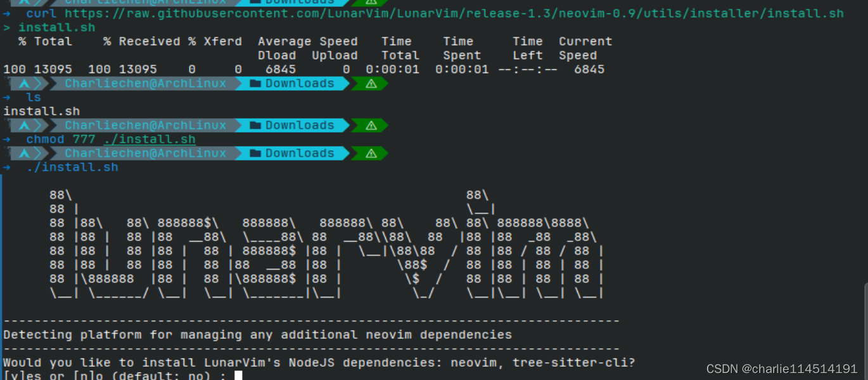Click the '% Received' column header

point(142,41)
